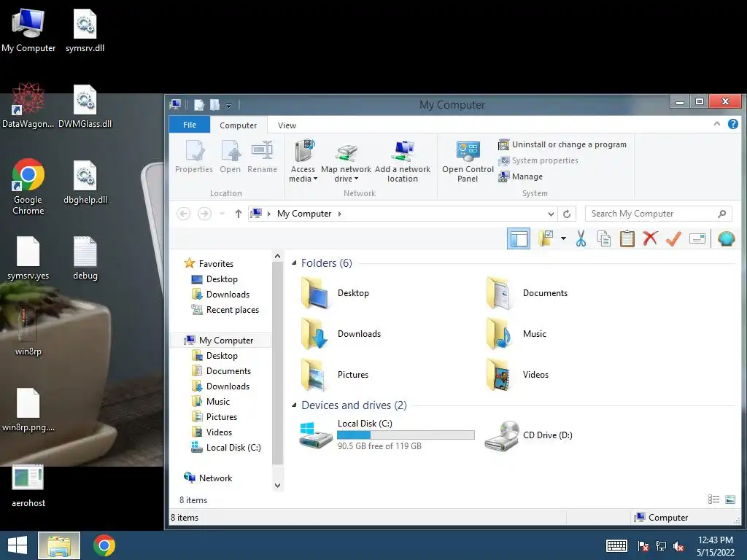
Task: Click the orange checkmark toolbar icon
Action: point(673,238)
